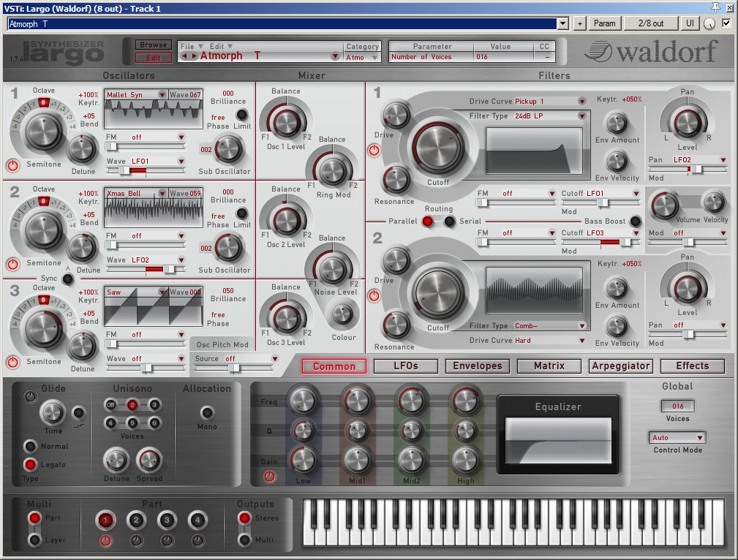Image resolution: width=738 pixels, height=560 pixels.
Task: Click the Filter 1 Resonance knob
Action: tap(396, 180)
